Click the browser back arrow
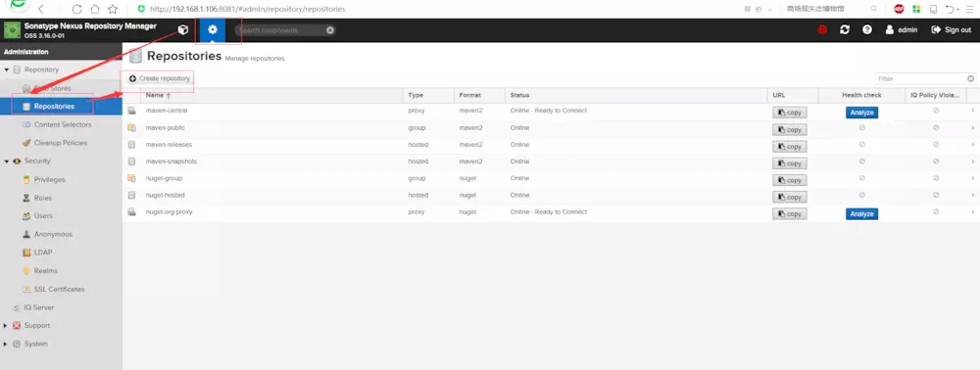 pyautogui.click(x=41, y=10)
